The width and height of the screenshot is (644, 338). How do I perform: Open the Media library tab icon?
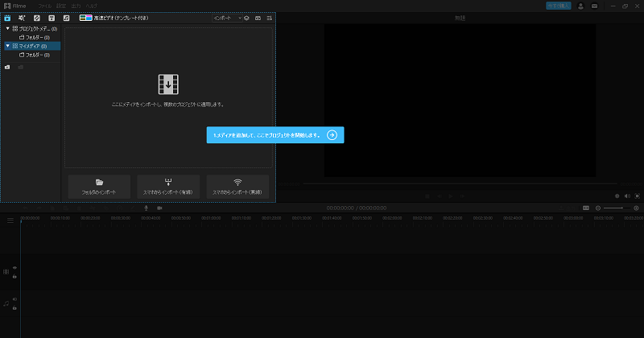[x=7, y=18]
